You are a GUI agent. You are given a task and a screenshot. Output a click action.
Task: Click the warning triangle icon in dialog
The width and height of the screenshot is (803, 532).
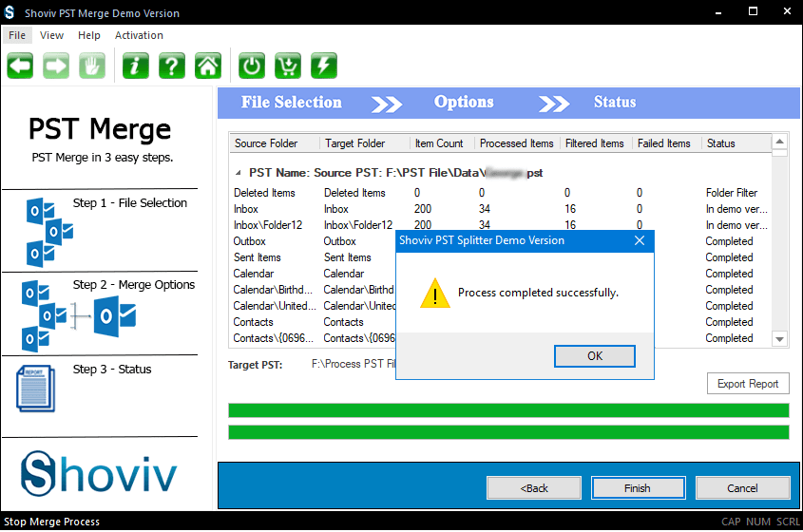(435, 294)
